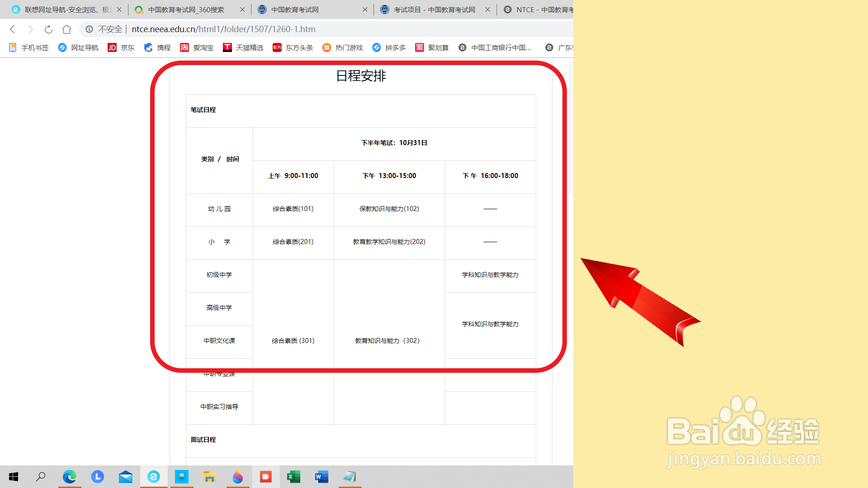868x488 pixels.
Task: Open the 聚划算 bookmark
Action: (x=432, y=47)
